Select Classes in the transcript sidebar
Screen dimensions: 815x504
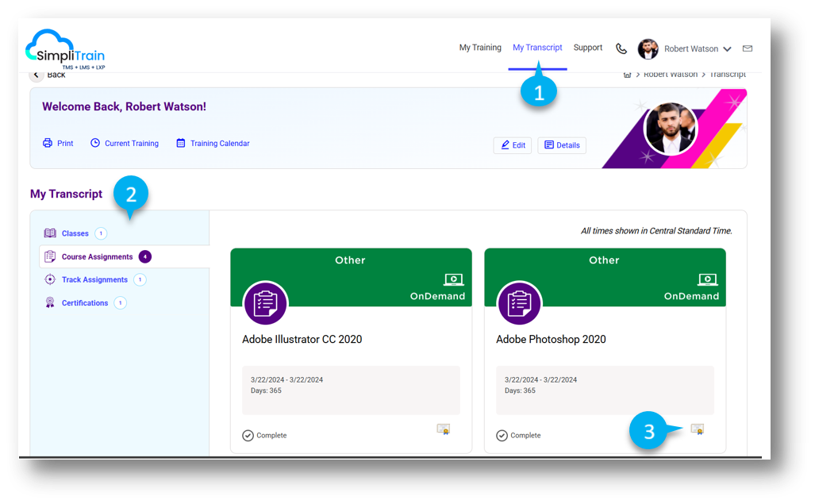tap(75, 233)
